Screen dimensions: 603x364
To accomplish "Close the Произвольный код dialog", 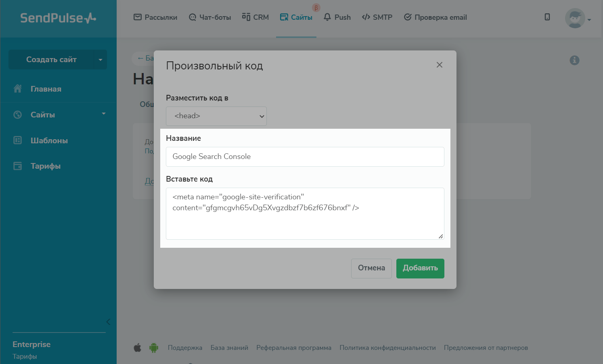I will click(440, 65).
